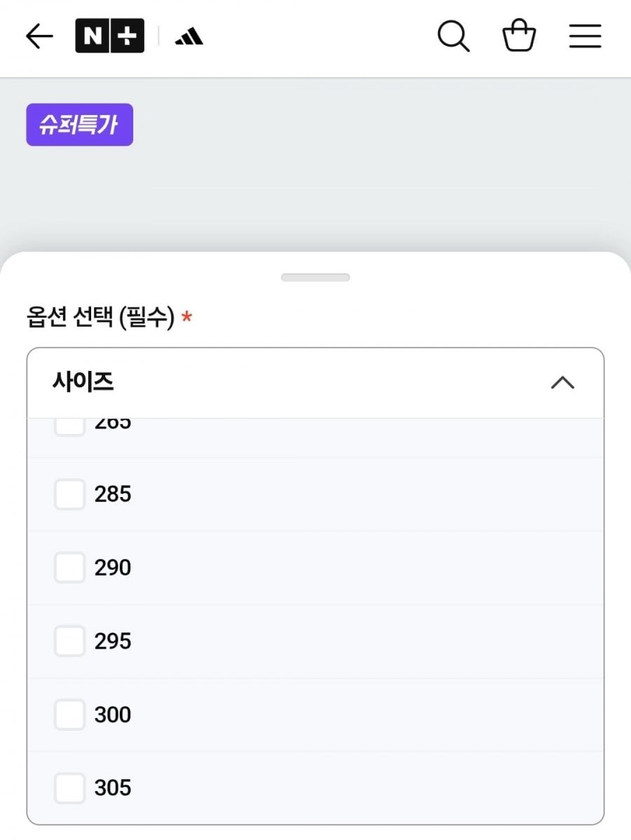The width and height of the screenshot is (631, 840).
Task: Tap the back arrow icon
Action: [39, 36]
